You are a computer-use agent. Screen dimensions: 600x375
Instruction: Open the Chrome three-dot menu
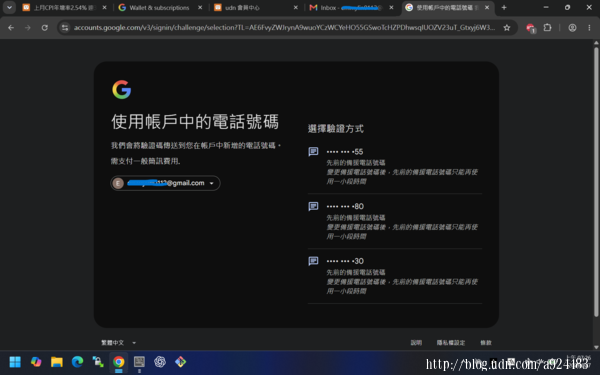[x=589, y=28]
